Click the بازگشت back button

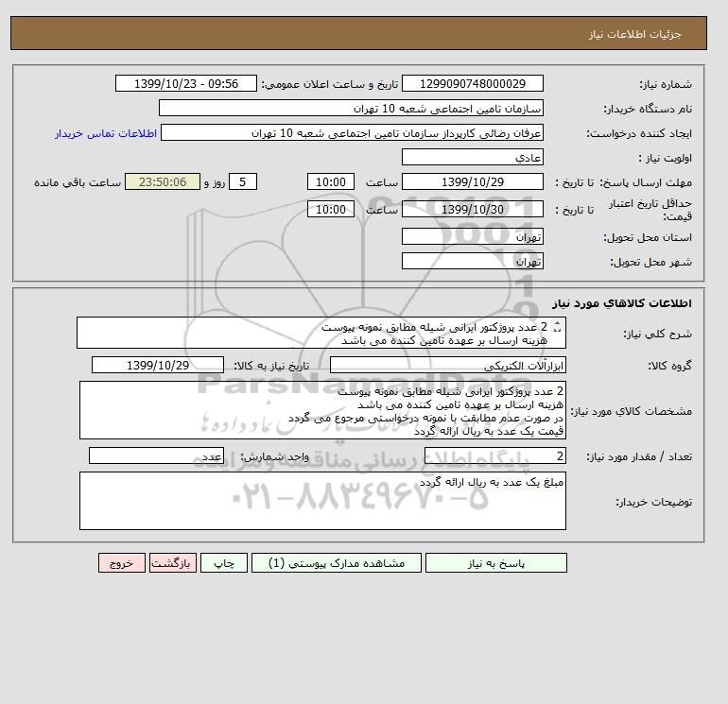tap(173, 563)
